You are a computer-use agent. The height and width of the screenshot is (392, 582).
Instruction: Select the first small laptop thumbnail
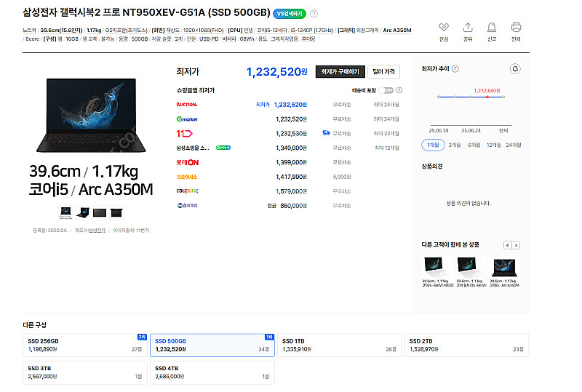(x=65, y=212)
